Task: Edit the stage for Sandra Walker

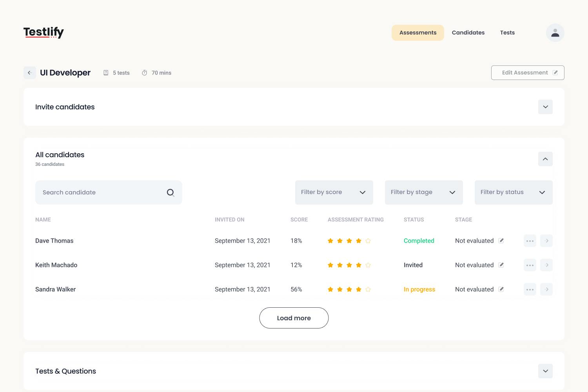Action: point(501,289)
